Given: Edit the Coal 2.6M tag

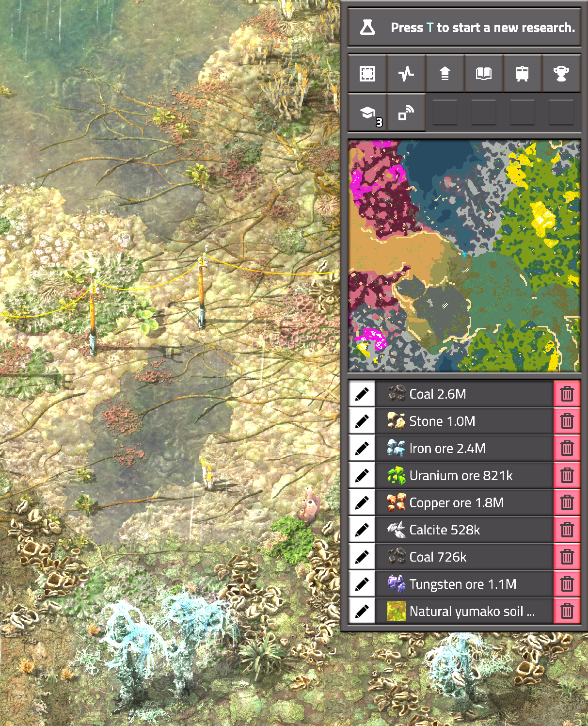Looking at the screenshot, I should click(362, 394).
